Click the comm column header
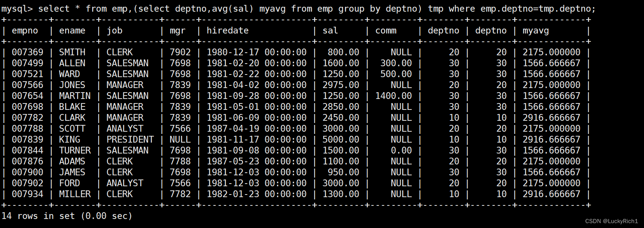644x228 pixels. [386, 31]
